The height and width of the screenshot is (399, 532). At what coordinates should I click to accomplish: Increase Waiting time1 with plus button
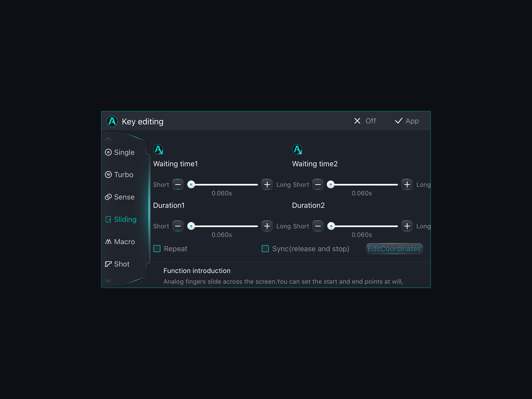pyautogui.click(x=267, y=184)
